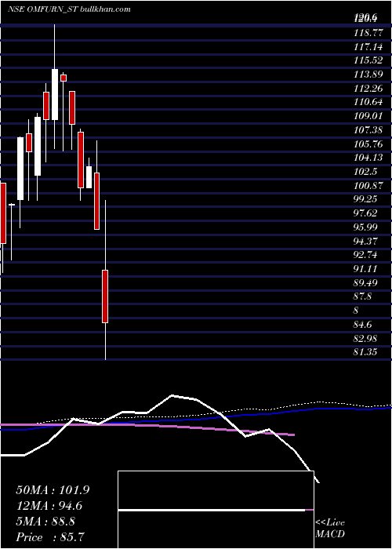Click the 105.76 price axis label

[368, 144]
